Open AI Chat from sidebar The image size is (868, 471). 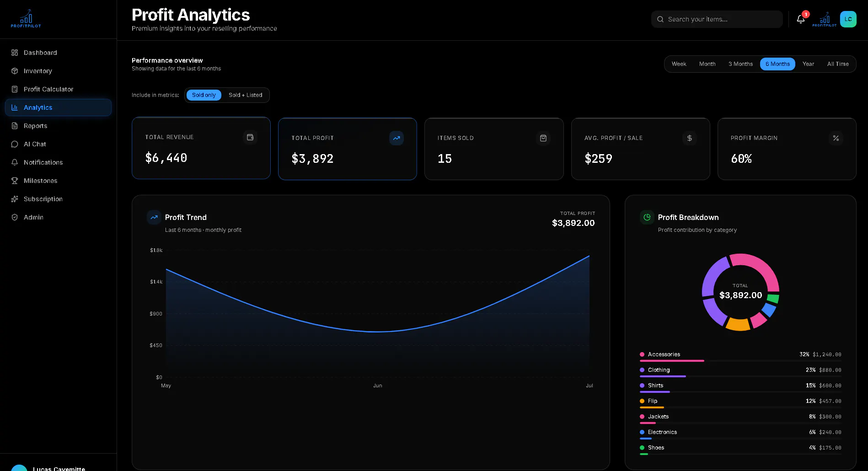(58, 144)
